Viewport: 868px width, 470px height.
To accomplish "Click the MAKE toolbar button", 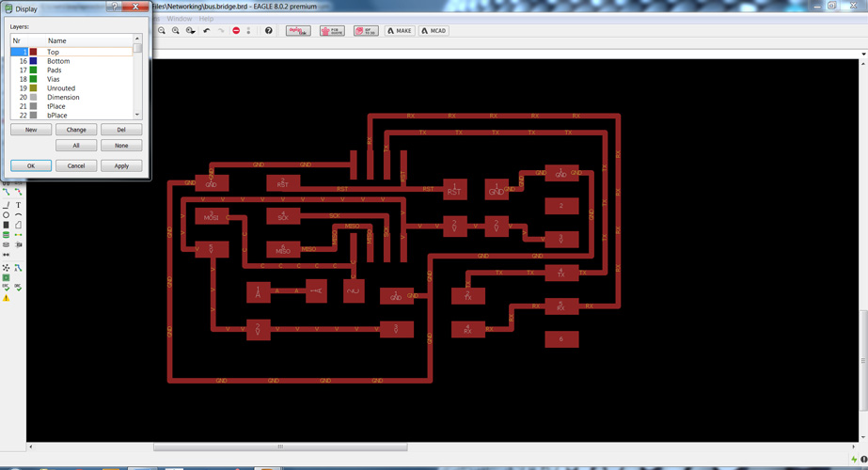I will [x=400, y=31].
